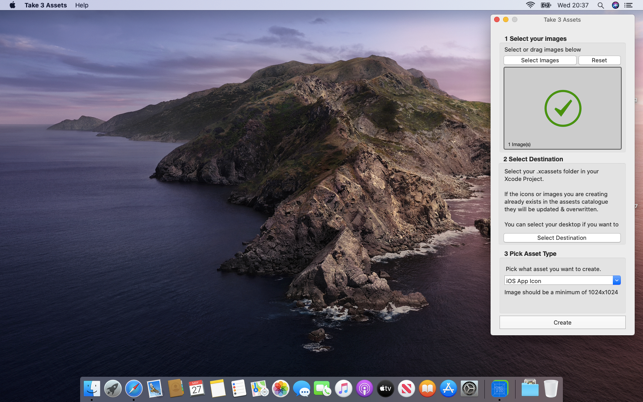
Task: Open Mail stamp icon in dock
Action: coord(155,388)
